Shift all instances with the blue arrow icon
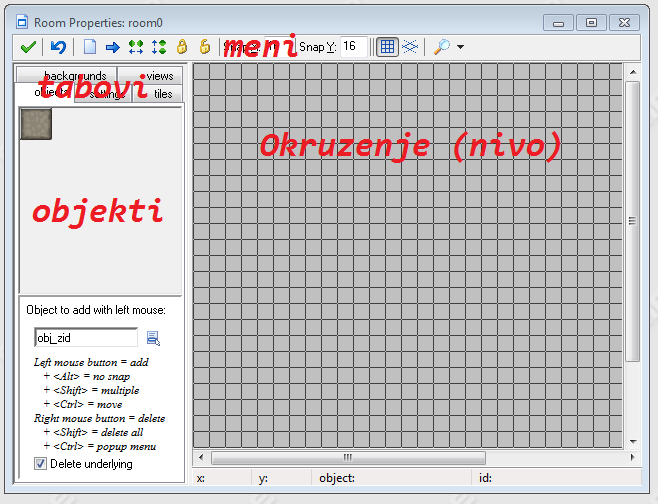Image resolution: width=658 pixels, height=504 pixels. (112, 47)
